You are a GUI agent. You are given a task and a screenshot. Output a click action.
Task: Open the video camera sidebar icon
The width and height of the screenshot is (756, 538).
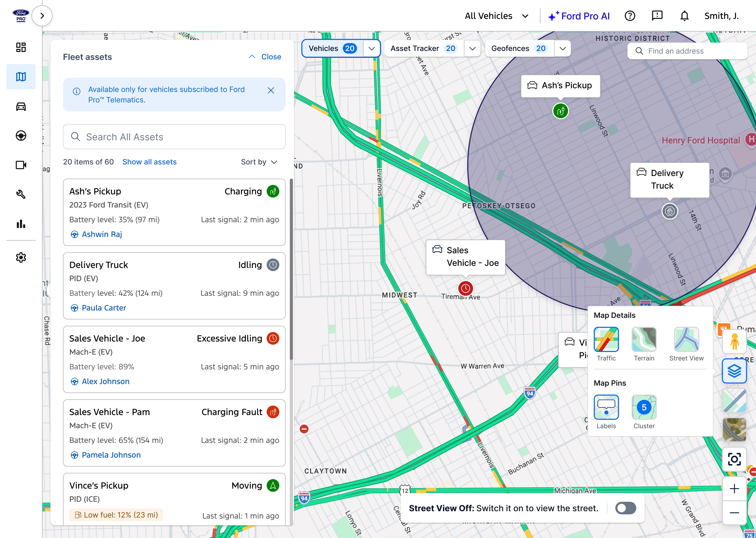pos(21,165)
